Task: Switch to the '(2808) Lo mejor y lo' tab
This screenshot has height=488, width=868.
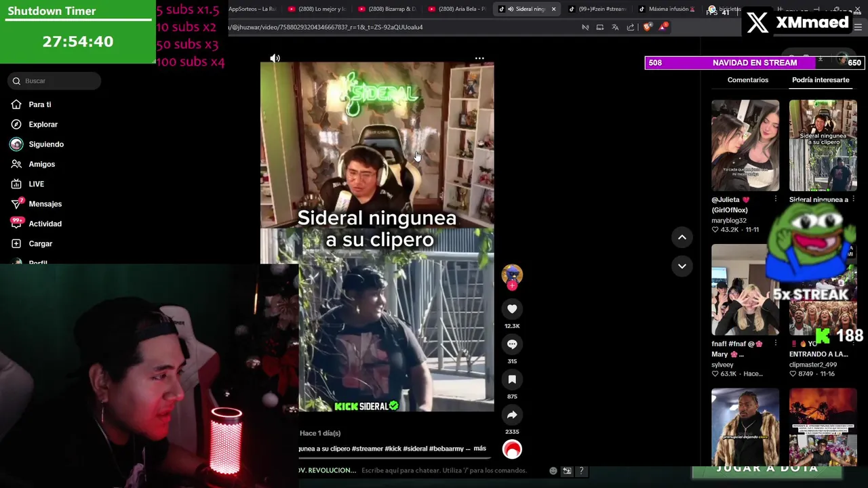Action: tap(317, 9)
